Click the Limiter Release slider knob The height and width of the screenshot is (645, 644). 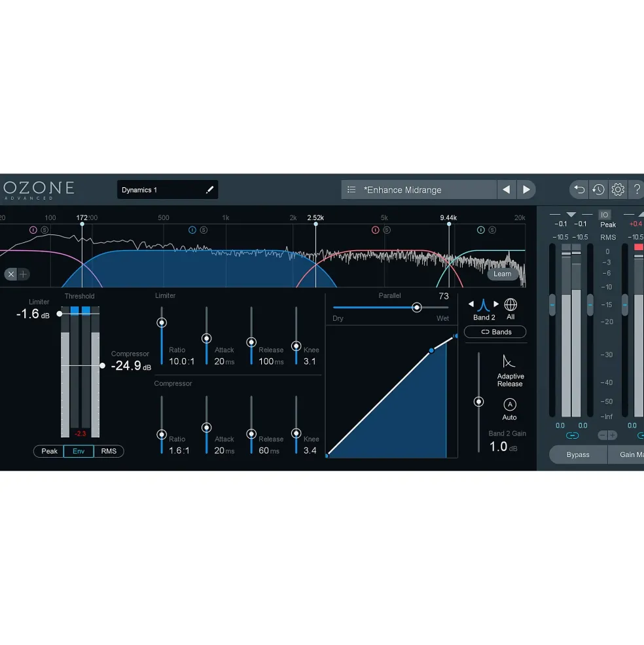(251, 342)
